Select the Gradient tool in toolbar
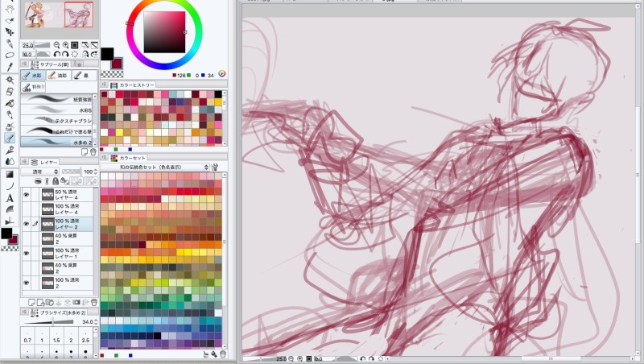The height and width of the screenshot is (364, 644). 10,175
